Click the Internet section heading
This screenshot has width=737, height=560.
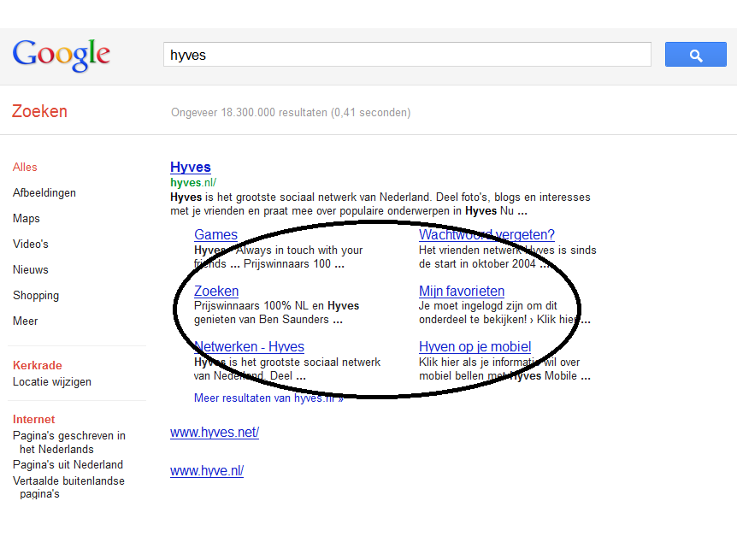pos(34,420)
